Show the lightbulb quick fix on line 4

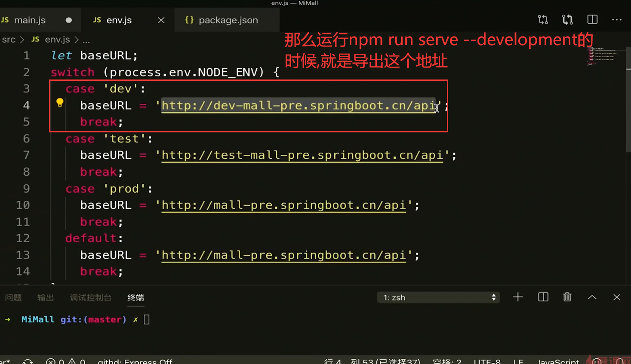[x=60, y=103]
